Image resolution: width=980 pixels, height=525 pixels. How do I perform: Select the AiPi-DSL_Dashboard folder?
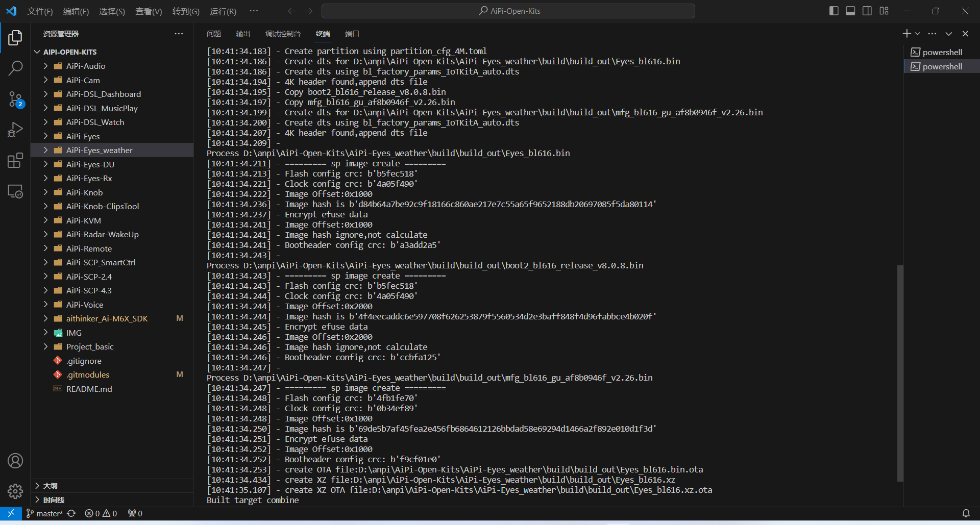(104, 94)
